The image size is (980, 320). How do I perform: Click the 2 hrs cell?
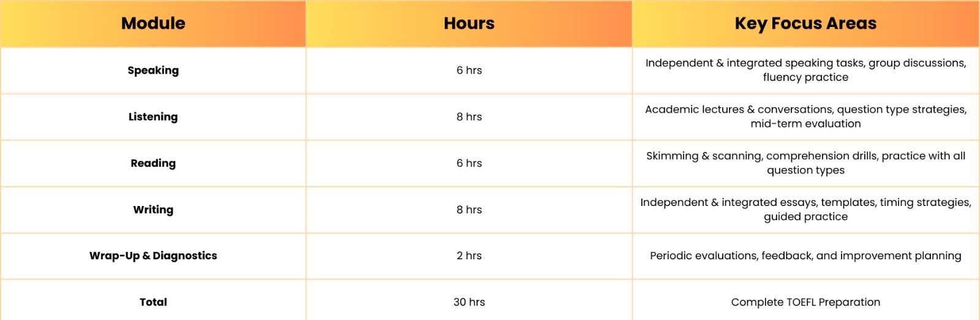click(x=469, y=256)
